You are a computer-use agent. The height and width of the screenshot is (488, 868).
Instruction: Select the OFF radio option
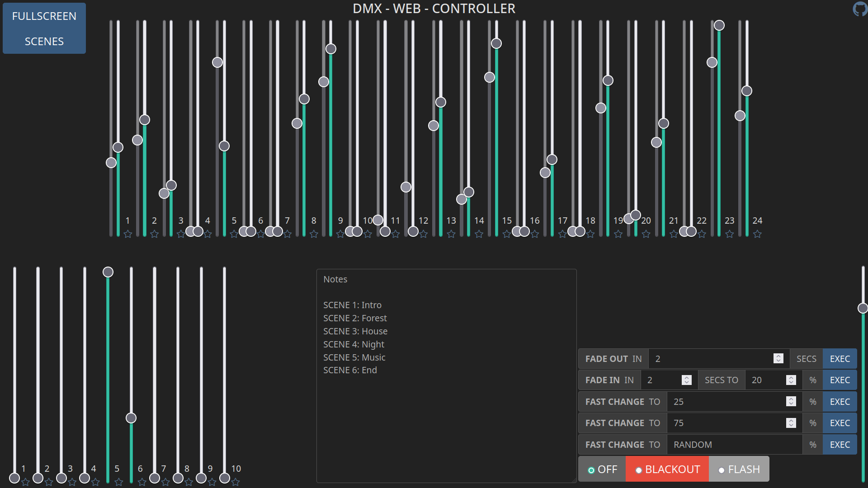[591, 470]
